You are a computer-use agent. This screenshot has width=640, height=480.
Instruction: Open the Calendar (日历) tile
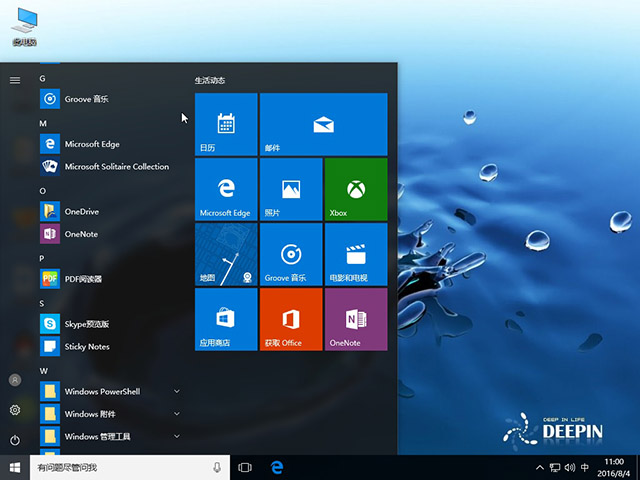(226, 124)
